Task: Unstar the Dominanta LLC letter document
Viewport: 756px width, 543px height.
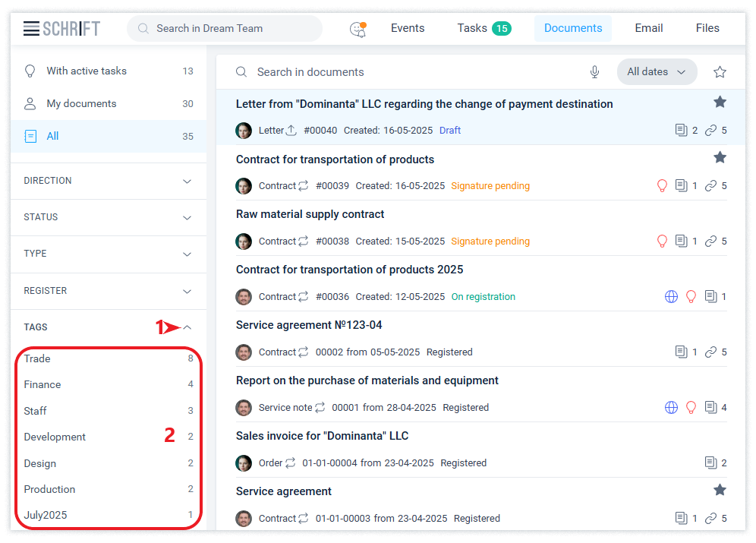Action: point(720,102)
